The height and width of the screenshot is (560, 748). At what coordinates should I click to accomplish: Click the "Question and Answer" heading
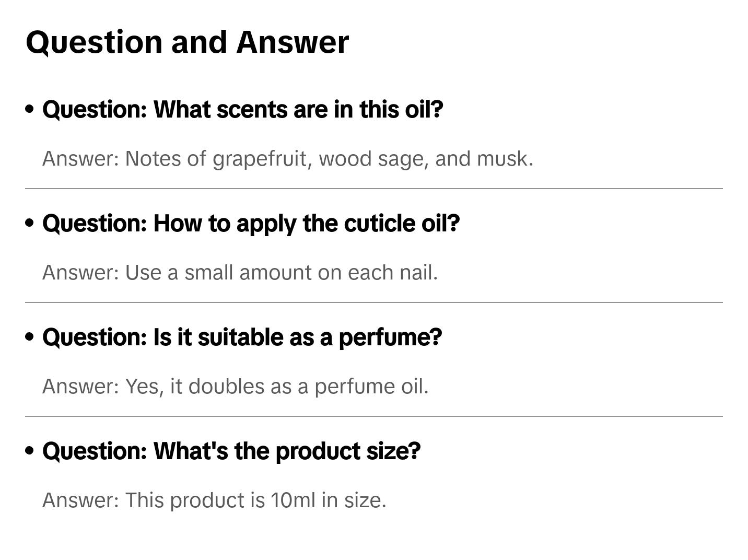(187, 42)
